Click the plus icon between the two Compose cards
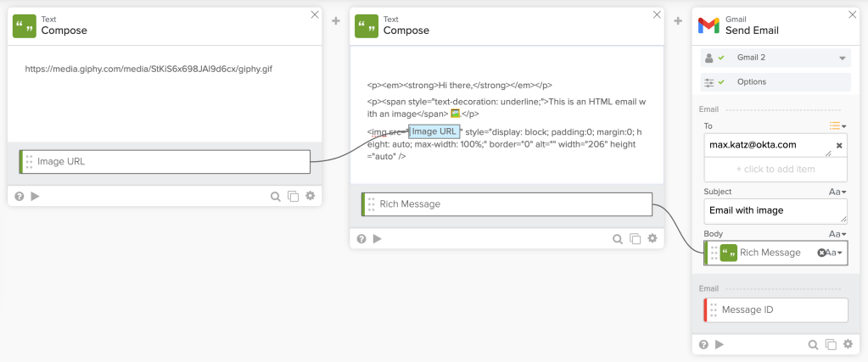The width and height of the screenshot is (868, 362). coord(336,21)
